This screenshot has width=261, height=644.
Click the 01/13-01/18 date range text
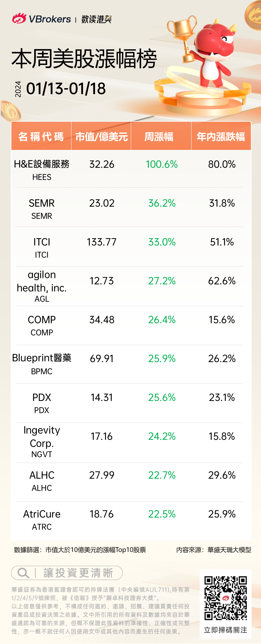(x=66, y=89)
